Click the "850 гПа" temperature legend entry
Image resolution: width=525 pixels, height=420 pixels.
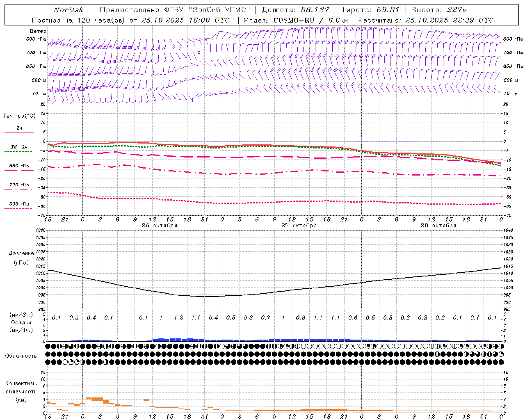point(19,166)
